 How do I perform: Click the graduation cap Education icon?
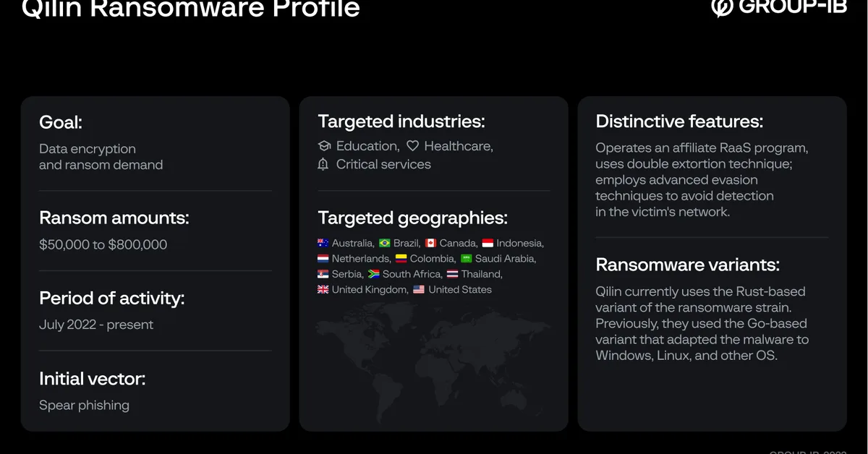tap(323, 145)
